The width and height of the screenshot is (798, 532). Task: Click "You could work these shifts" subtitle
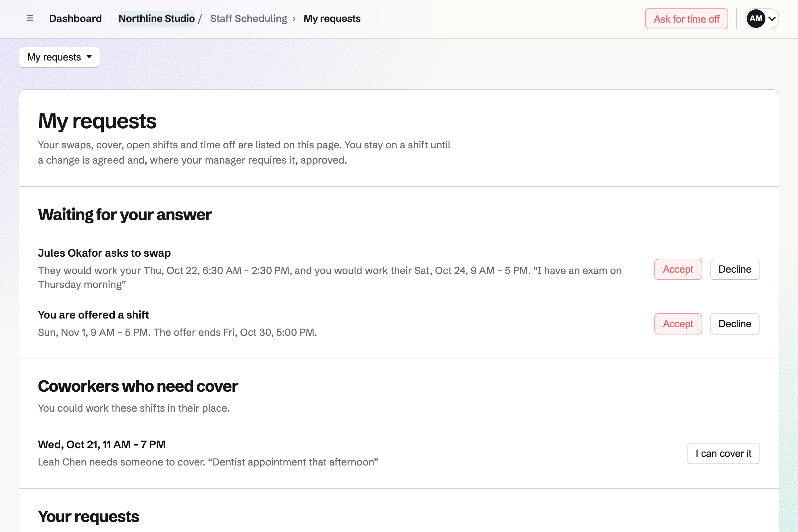134,408
